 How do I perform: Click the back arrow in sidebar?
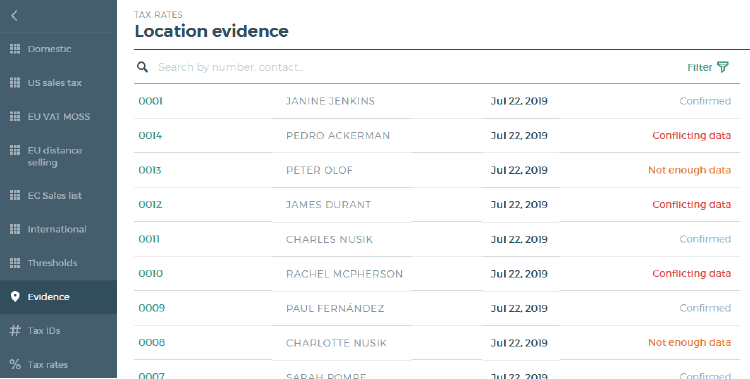coord(14,16)
